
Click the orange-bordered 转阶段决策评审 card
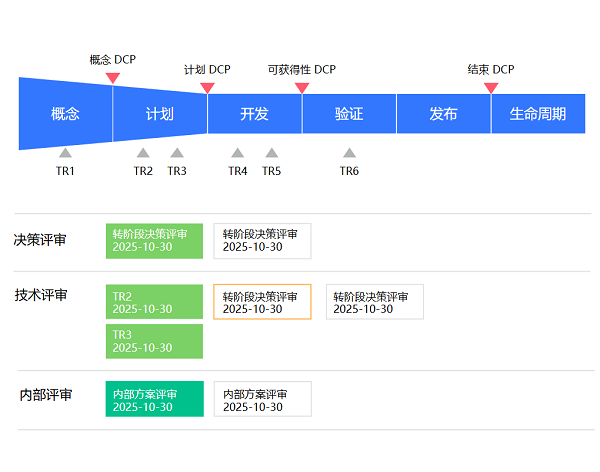click(x=262, y=302)
